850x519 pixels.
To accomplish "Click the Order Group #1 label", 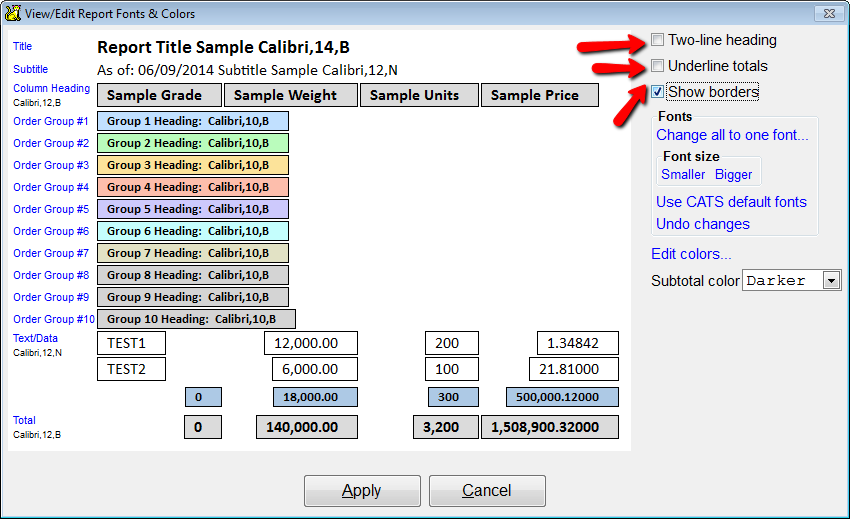I will click(51, 121).
